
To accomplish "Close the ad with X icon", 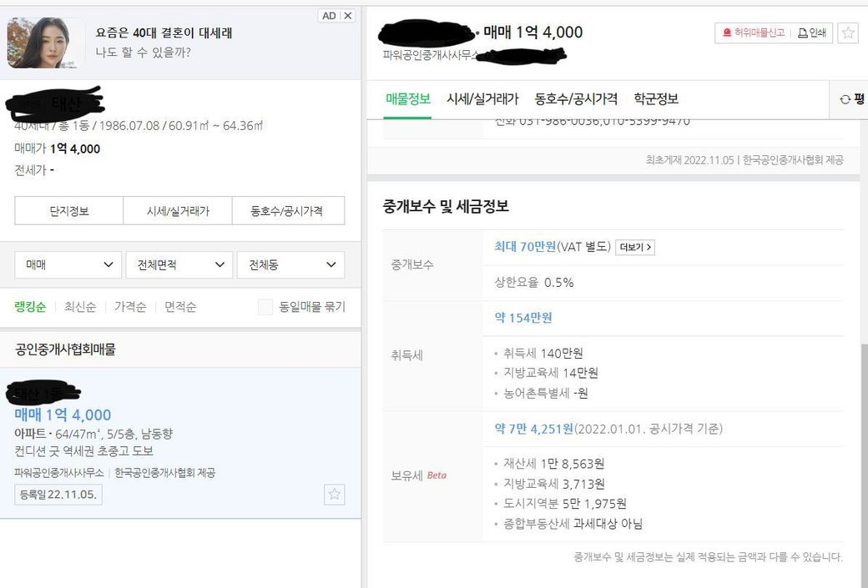I will coord(348,16).
